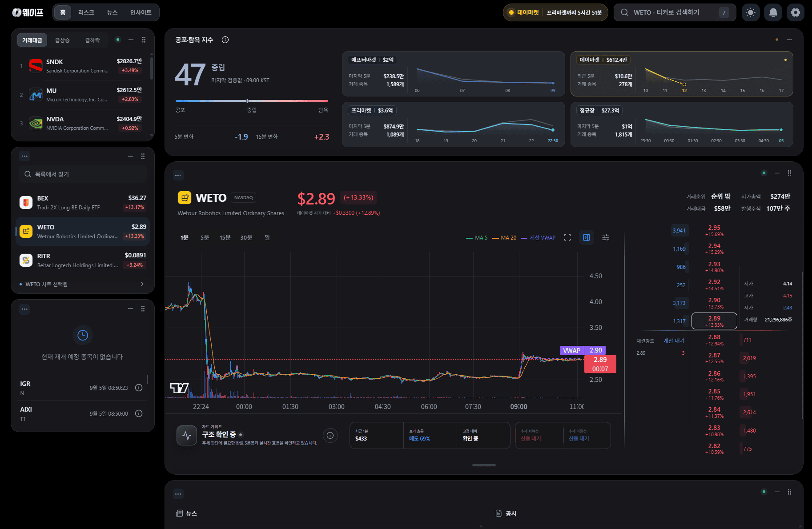
Task: Open the 뉴스 tab in the top navigation
Action: (x=112, y=12)
